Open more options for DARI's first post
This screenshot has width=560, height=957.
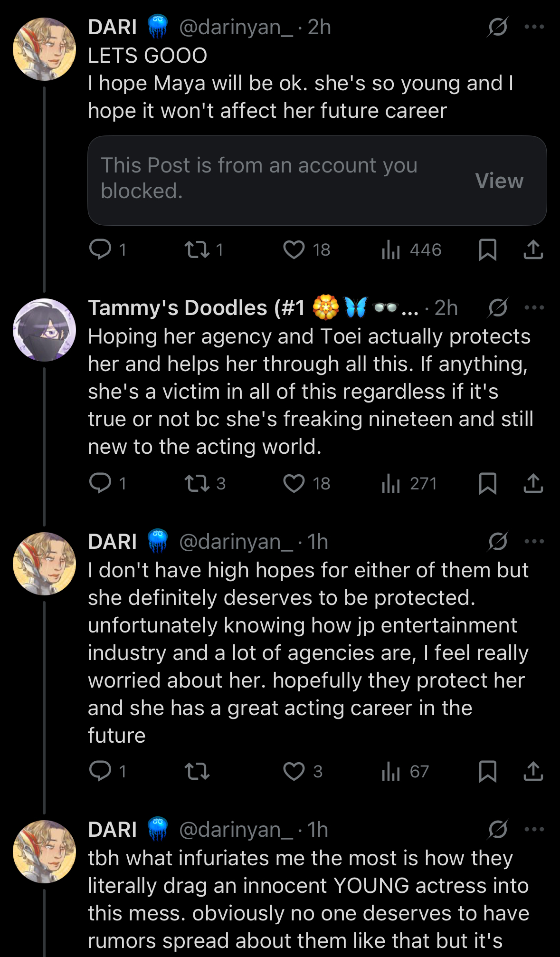point(534,27)
